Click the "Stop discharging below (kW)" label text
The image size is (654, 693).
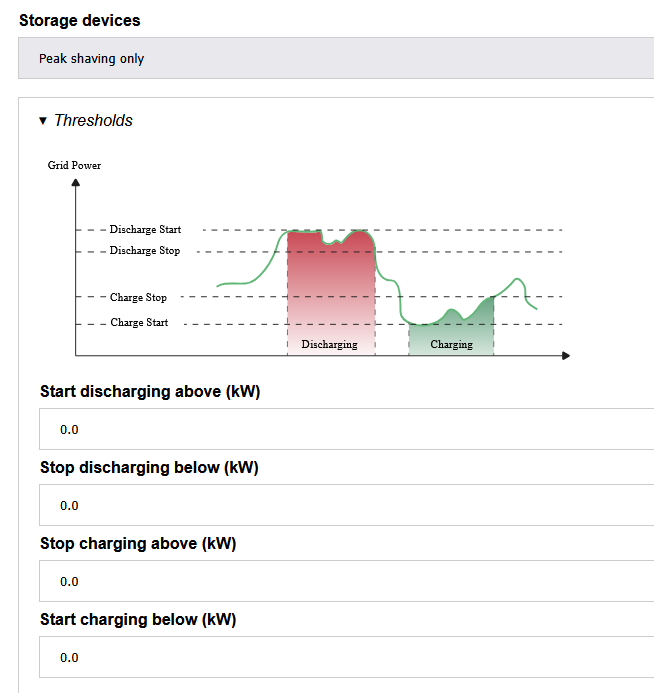click(149, 468)
